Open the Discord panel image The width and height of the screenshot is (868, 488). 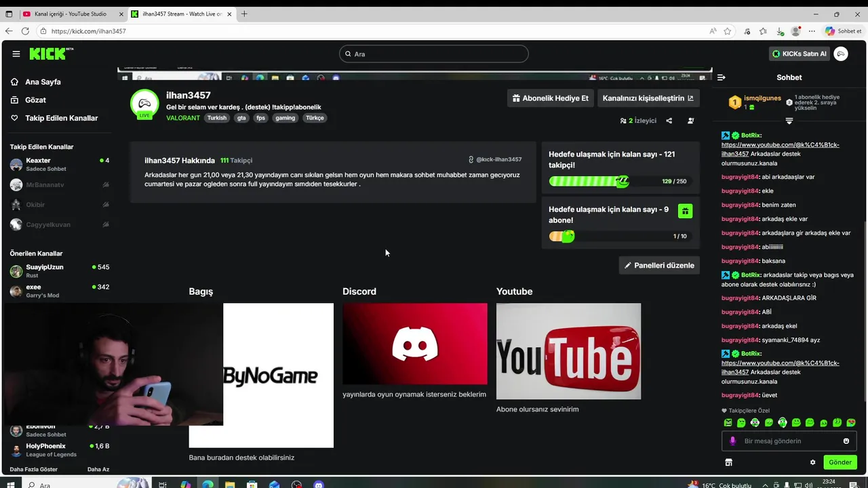415,344
